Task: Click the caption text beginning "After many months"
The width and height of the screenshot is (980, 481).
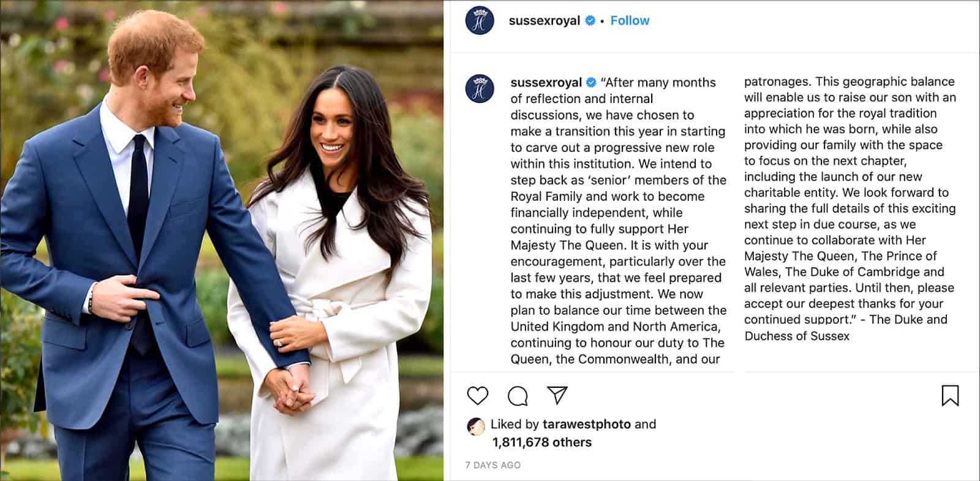Action: click(619, 221)
